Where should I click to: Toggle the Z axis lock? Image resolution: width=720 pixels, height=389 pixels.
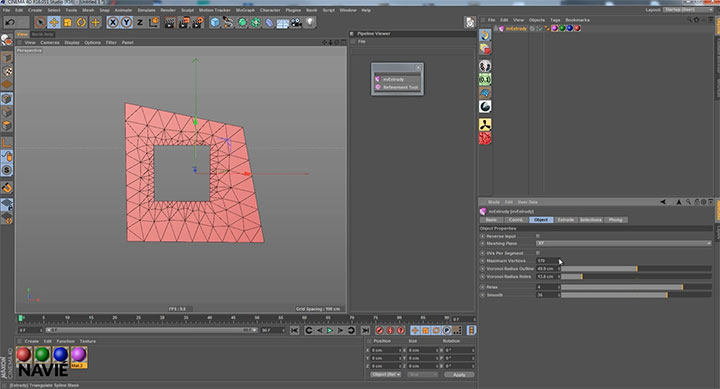[140, 22]
